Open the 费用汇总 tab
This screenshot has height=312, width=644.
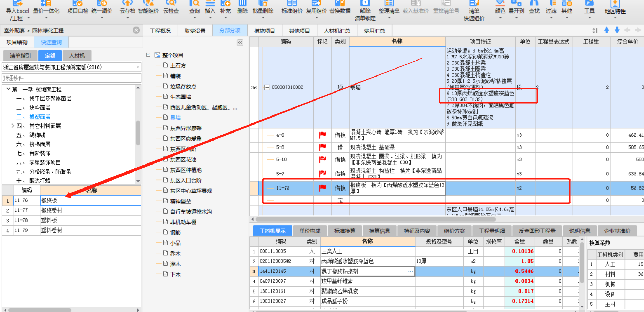tap(374, 31)
